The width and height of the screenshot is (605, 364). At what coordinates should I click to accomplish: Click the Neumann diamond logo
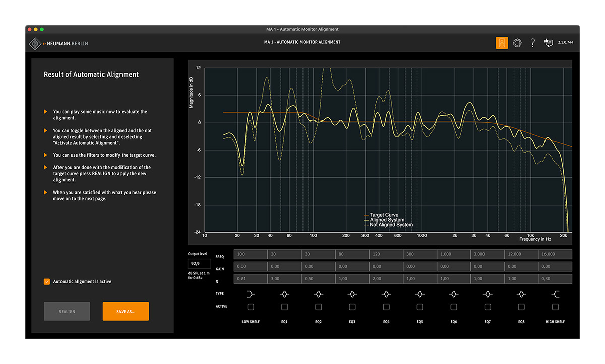tap(35, 44)
